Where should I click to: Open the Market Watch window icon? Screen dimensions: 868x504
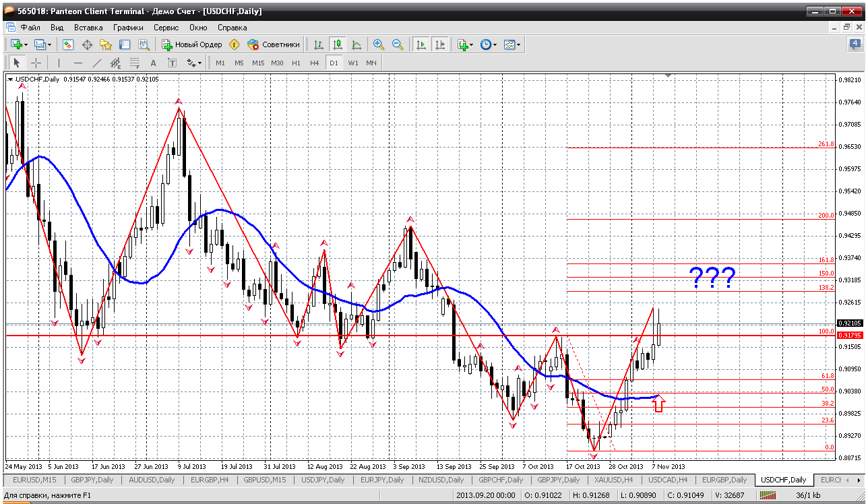(68, 44)
